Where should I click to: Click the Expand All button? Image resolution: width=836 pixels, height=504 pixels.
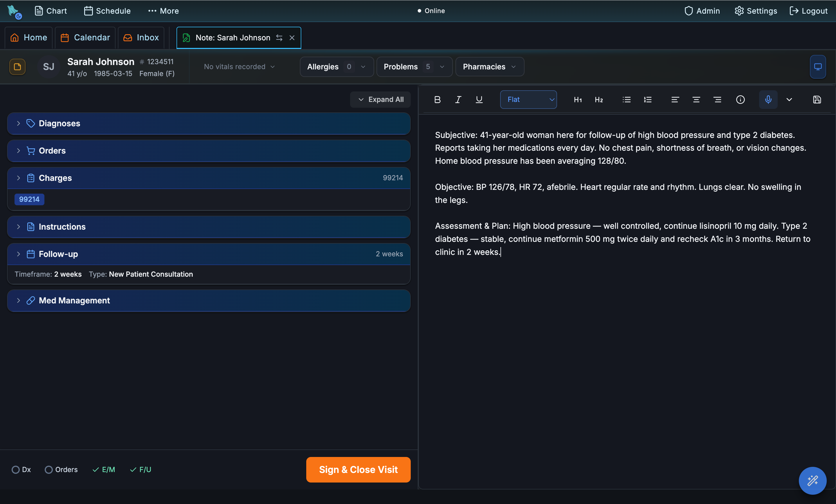point(380,100)
